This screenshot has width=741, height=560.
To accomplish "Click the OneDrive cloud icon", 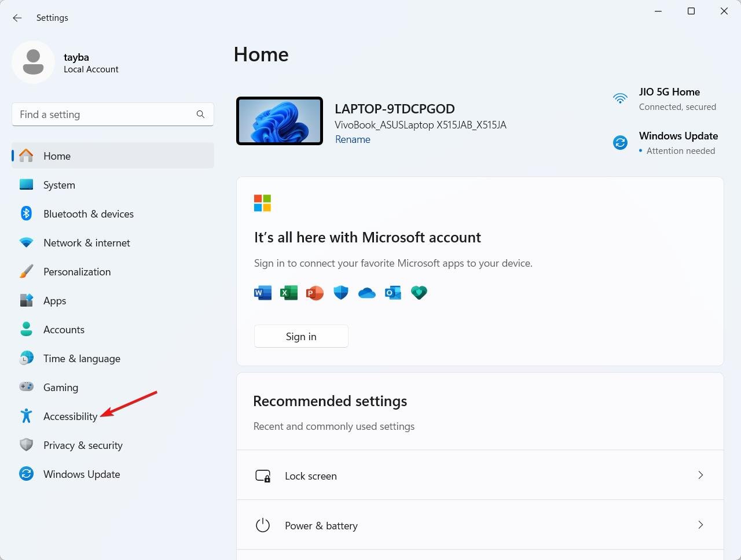I will [367, 293].
